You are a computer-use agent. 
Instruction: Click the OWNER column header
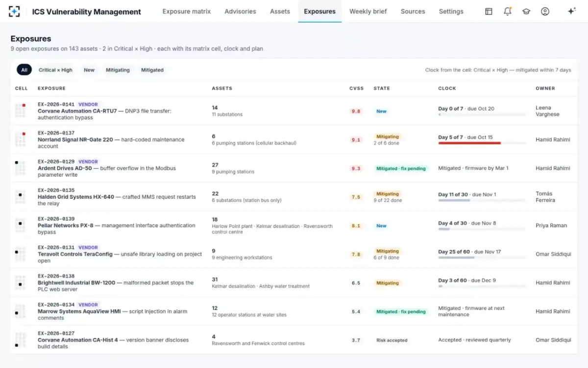[x=545, y=88]
